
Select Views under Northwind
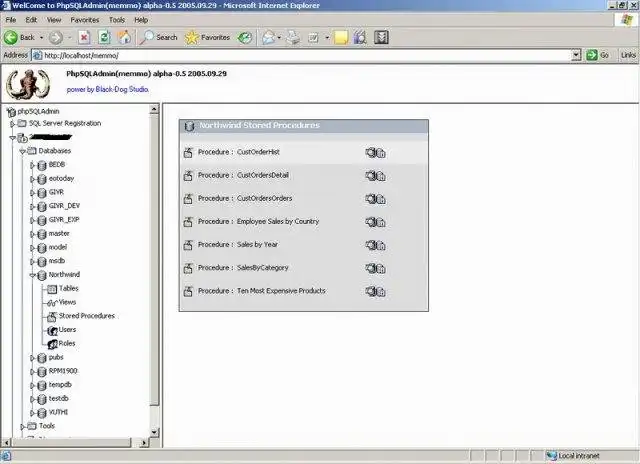pyautogui.click(x=67, y=302)
